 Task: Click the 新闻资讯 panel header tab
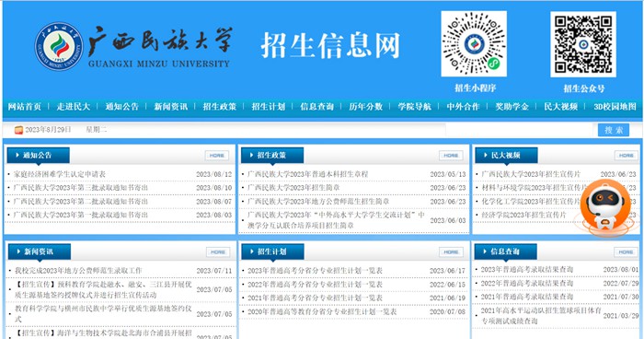39,251
